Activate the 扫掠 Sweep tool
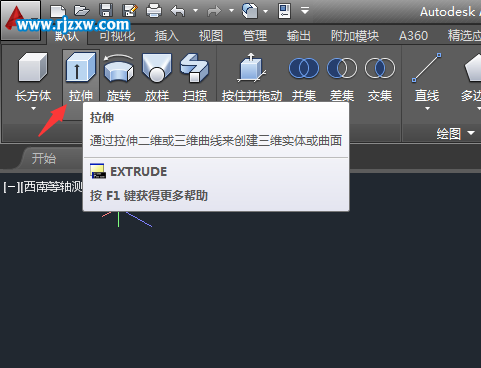Screen dimensions: 481x368 (195, 77)
